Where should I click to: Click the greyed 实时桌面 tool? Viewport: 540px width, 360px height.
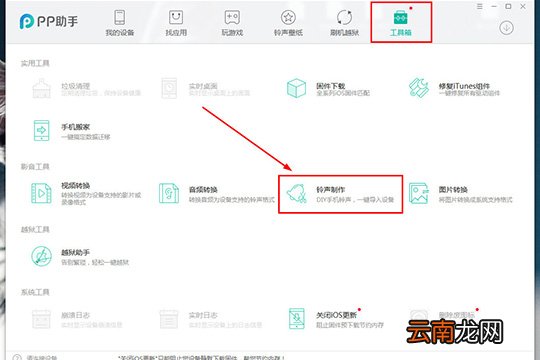pyautogui.click(x=205, y=88)
